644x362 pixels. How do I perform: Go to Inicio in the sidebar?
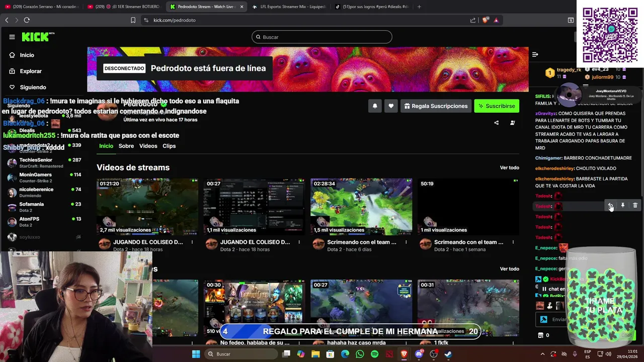27,55
